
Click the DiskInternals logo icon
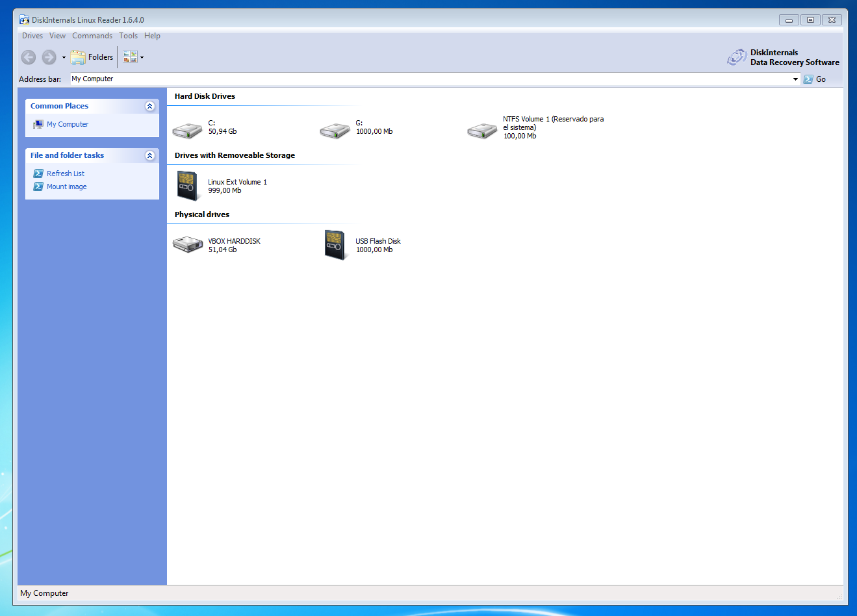737,57
